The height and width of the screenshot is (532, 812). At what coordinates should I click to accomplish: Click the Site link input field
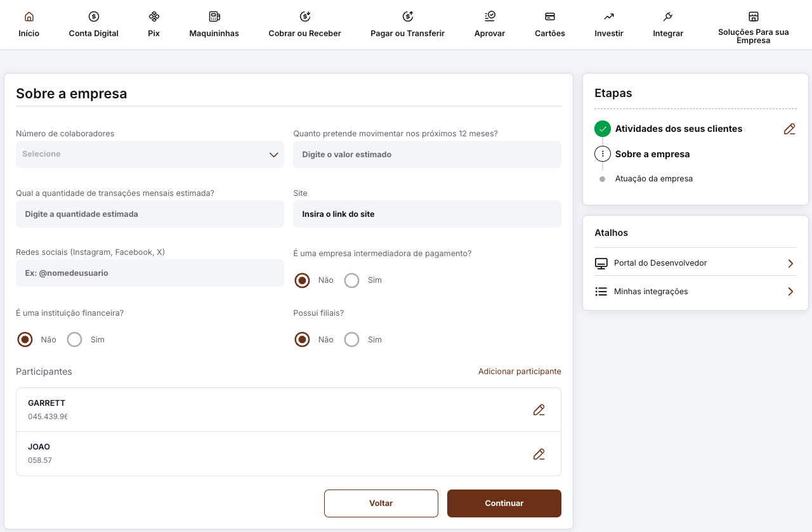(427, 214)
